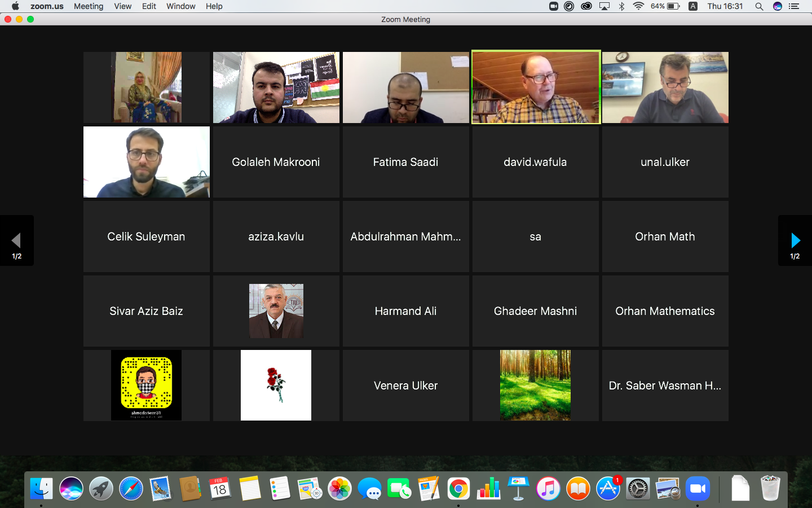Select the forest picture participant tile

[x=535, y=386]
